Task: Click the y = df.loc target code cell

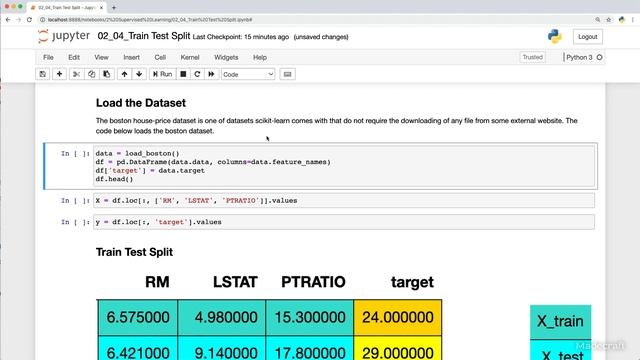Action: [x=344, y=222]
